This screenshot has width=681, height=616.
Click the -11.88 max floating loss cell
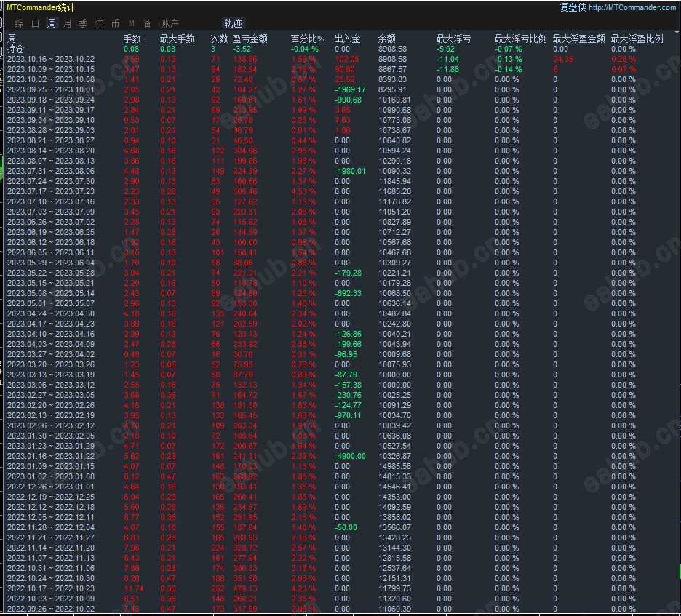[447, 70]
